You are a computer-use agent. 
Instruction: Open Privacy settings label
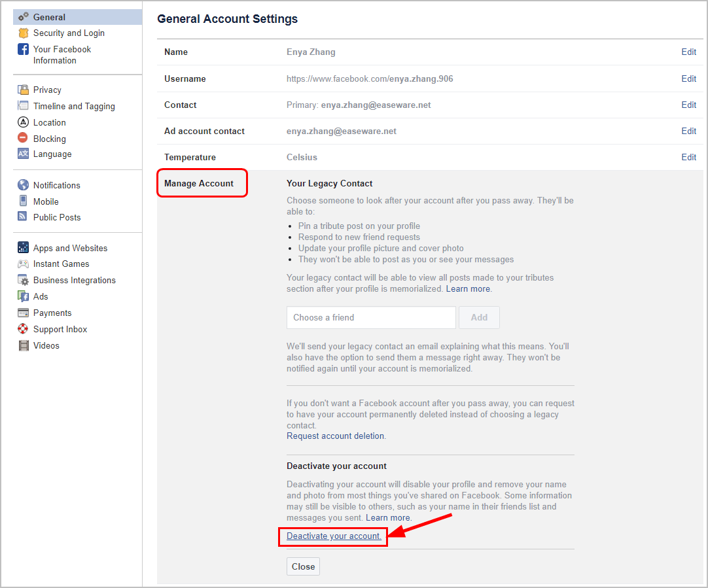[x=47, y=90]
